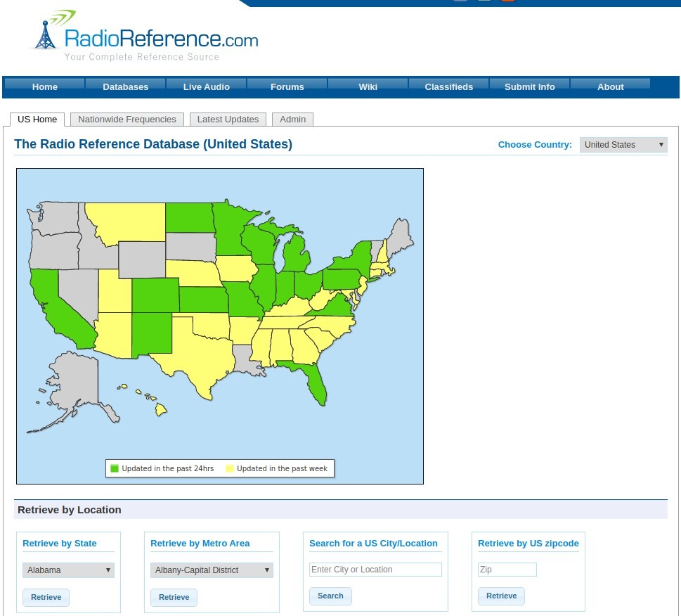The height and width of the screenshot is (616, 681).
Task: Click the Twitter icon at the top
Action: [x=484, y=1]
